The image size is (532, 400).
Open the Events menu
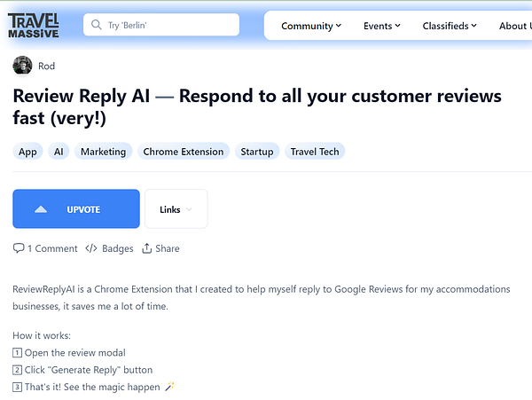tap(382, 26)
